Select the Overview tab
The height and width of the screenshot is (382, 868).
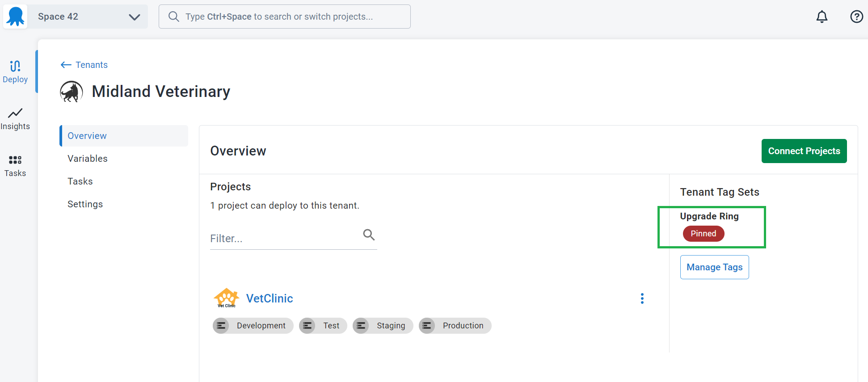(x=124, y=136)
